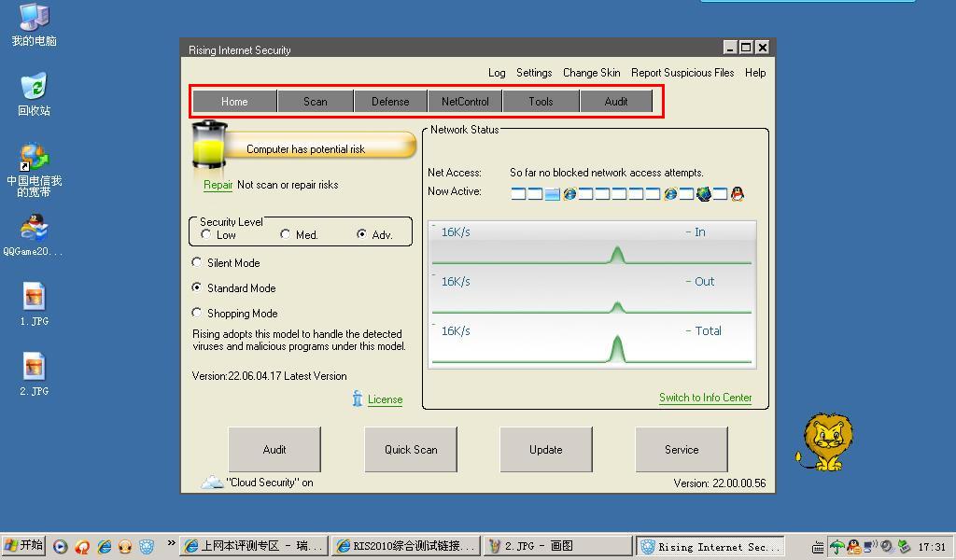
Task: Click Version:22.06.04.17 Latest Version text
Action: pos(269,376)
